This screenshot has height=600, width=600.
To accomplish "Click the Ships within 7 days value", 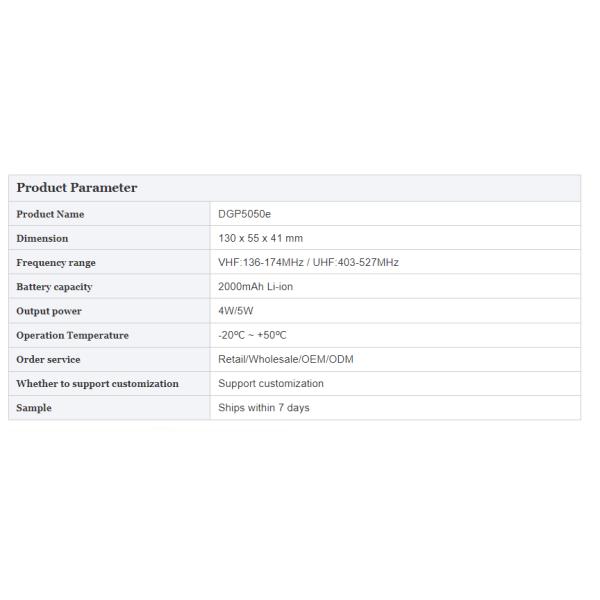I will (x=263, y=408).
